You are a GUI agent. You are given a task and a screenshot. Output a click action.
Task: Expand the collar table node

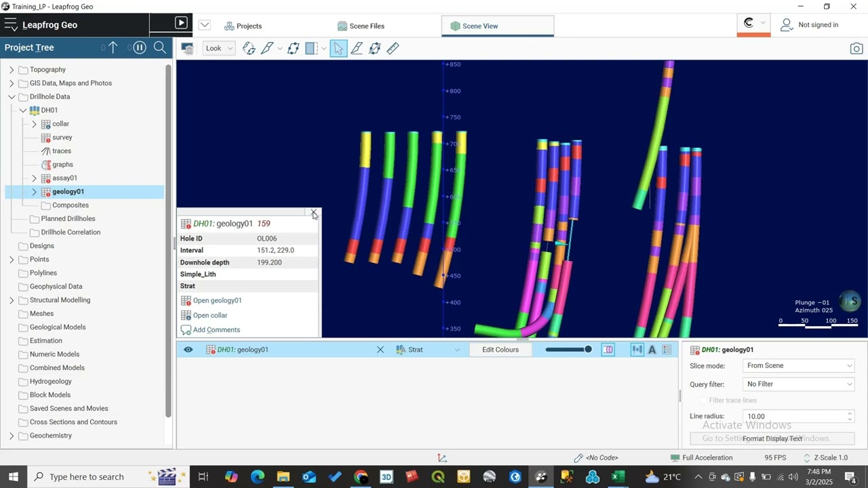point(34,124)
